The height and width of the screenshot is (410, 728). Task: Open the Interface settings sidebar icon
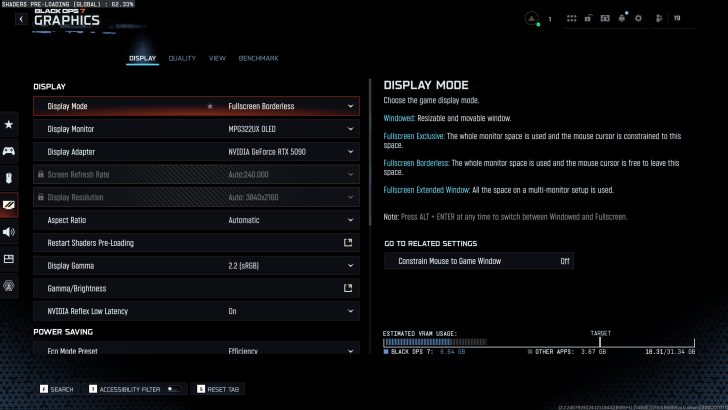click(x=9, y=259)
